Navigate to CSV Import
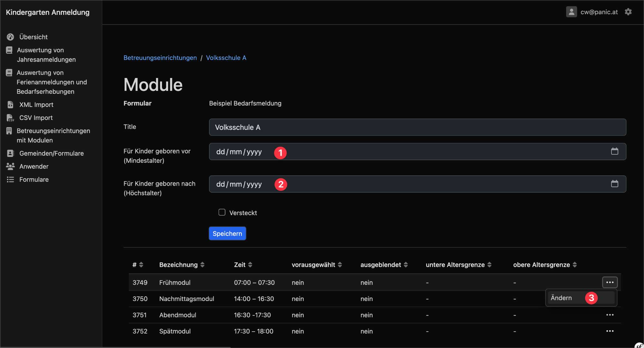 (x=36, y=118)
